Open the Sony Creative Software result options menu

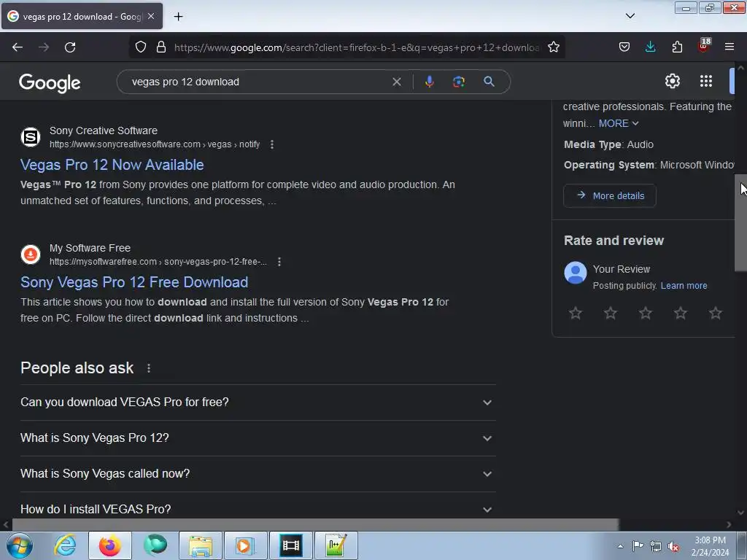click(x=272, y=144)
